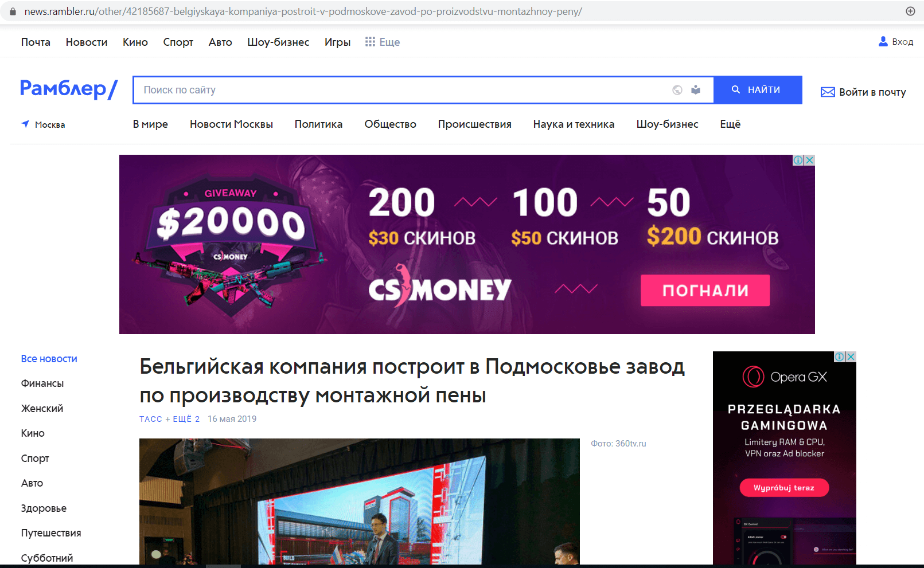Viewport: 924px width, 568px height.
Task: Open Шоу-бизнес in the news category menu
Action: point(667,124)
